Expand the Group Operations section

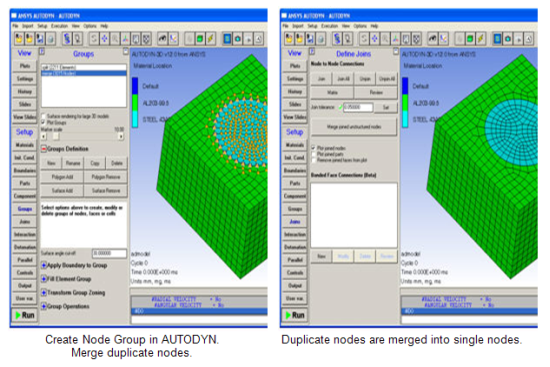(44, 306)
